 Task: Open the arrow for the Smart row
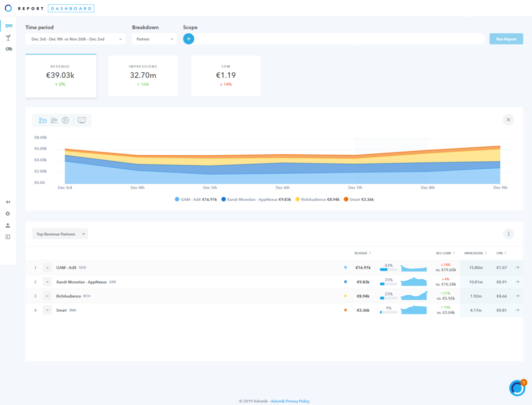517,310
